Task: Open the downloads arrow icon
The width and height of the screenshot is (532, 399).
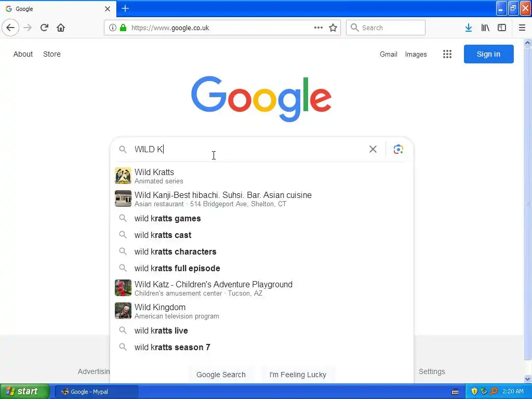Action: [x=468, y=28]
